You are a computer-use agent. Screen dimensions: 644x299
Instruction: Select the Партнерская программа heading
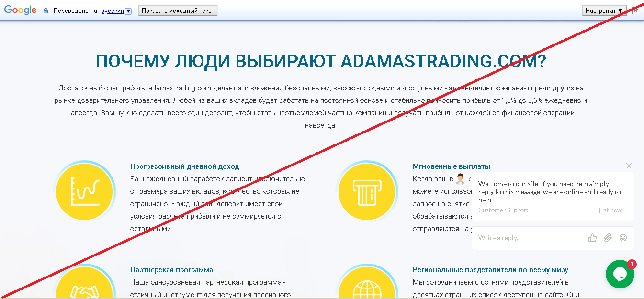171,270
